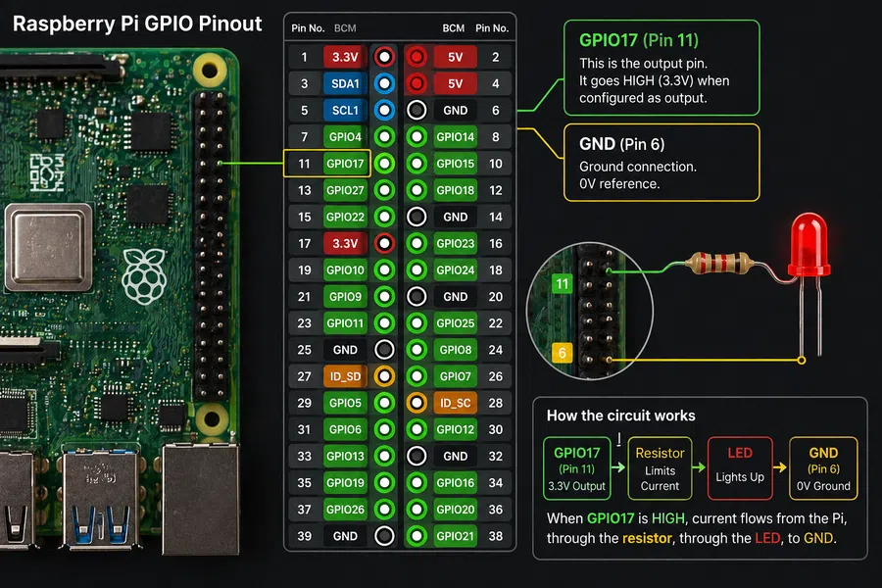Click the 'How the circuit works' heading
882x588 pixels.
[x=621, y=416]
